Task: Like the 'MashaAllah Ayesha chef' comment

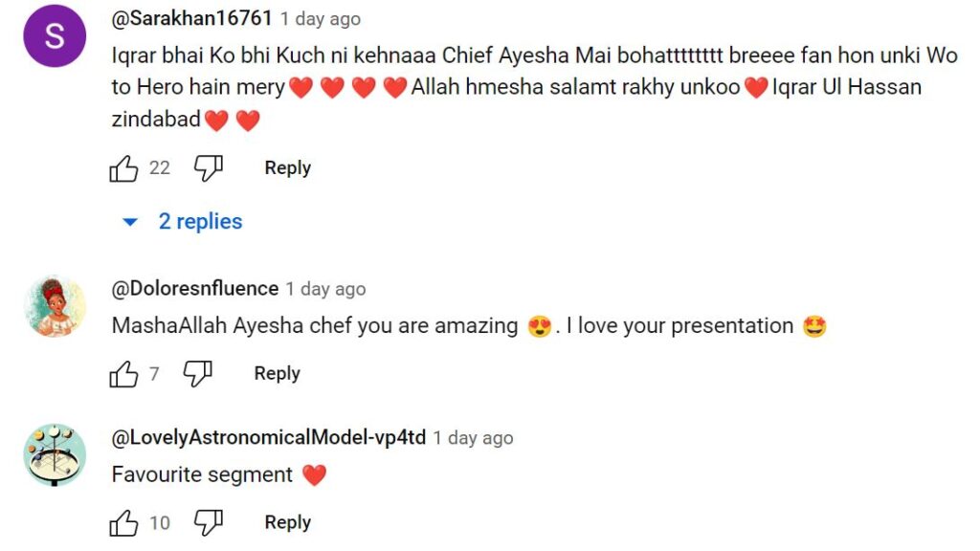Action: 123,374
